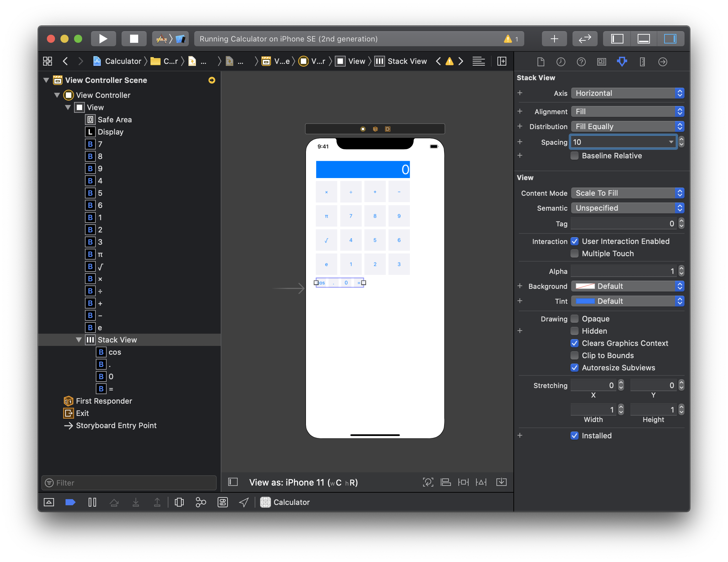Open the Distribution dropdown Fill Equally
The width and height of the screenshot is (728, 562).
point(627,126)
